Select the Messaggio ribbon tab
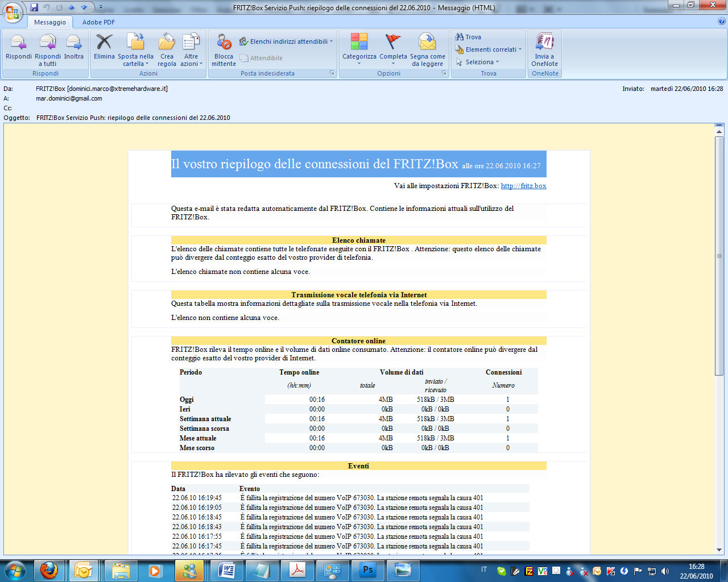Screen dimensions: 728x582 (50, 22)
